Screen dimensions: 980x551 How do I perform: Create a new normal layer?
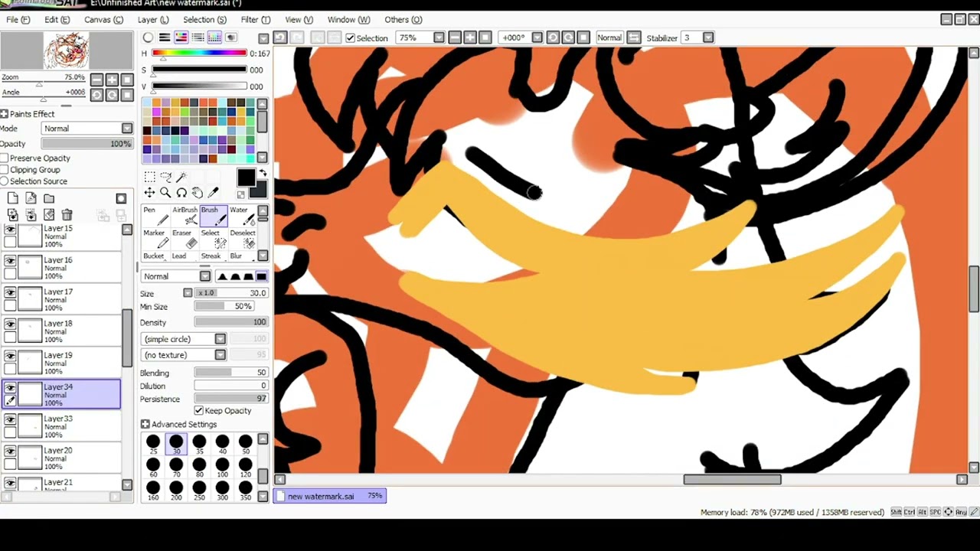click(13, 199)
